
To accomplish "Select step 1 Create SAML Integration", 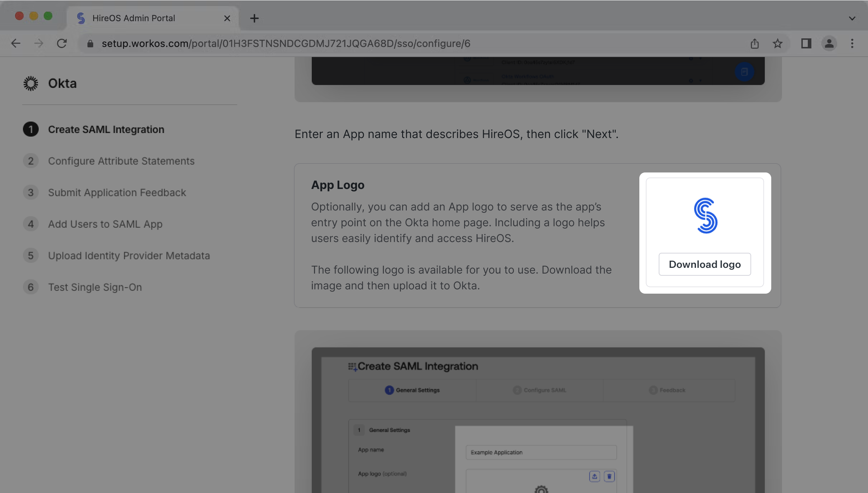I will pyautogui.click(x=105, y=129).
